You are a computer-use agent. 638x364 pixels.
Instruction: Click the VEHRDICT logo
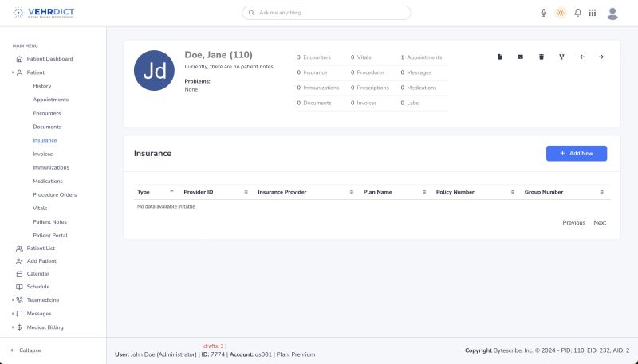[44, 13]
